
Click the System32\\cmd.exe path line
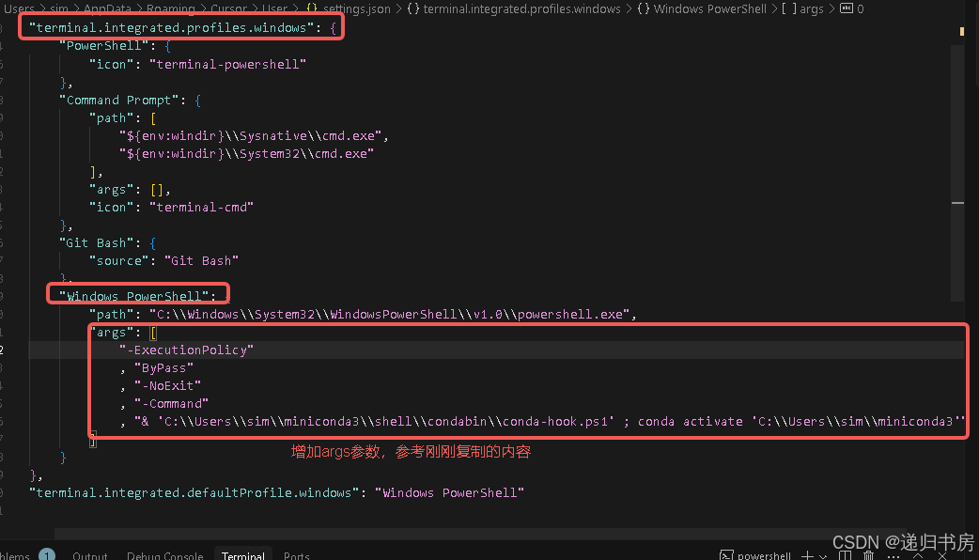pos(246,153)
